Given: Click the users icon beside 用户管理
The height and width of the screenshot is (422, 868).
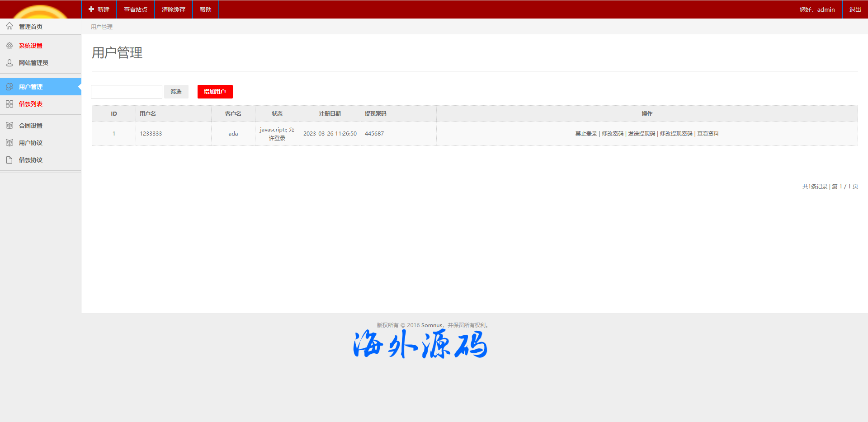Looking at the screenshot, I should tap(9, 87).
